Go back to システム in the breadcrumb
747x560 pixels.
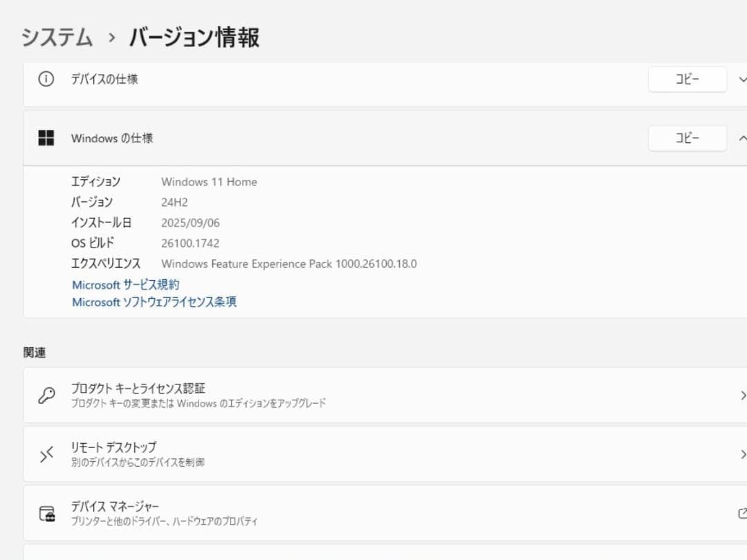coord(57,37)
